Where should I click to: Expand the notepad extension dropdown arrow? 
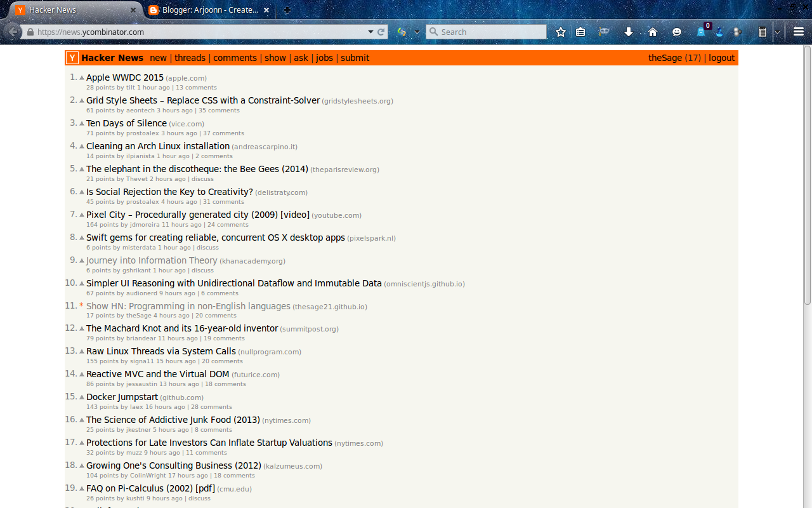point(777,32)
